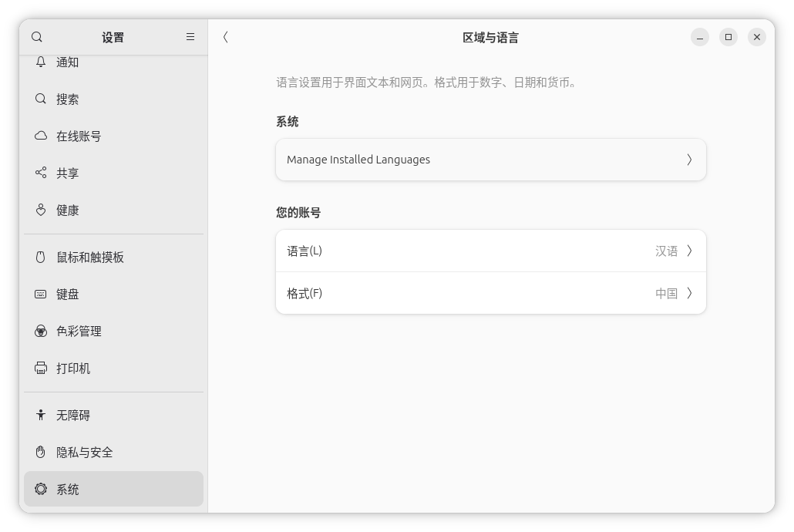Click the bell icon for 通知

point(41,62)
